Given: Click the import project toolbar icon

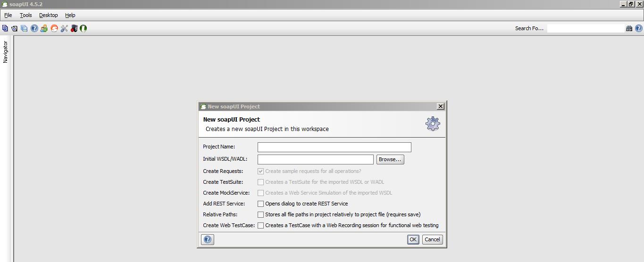Looking at the screenshot, I should 14,28.
